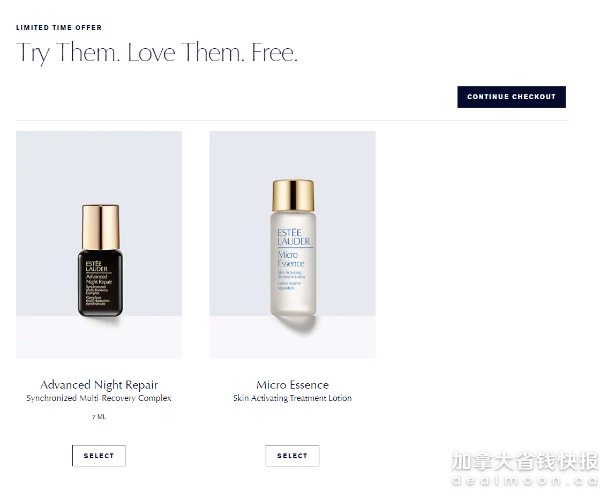This screenshot has height=499, width=600.
Task: Open the Advanced Night Repair bottle image
Action: point(99,245)
